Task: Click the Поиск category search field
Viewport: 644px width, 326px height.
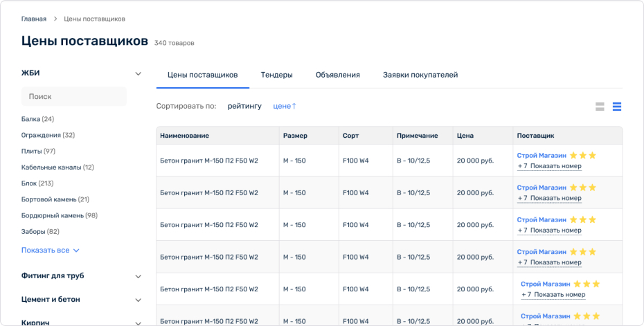Action: 74,97
